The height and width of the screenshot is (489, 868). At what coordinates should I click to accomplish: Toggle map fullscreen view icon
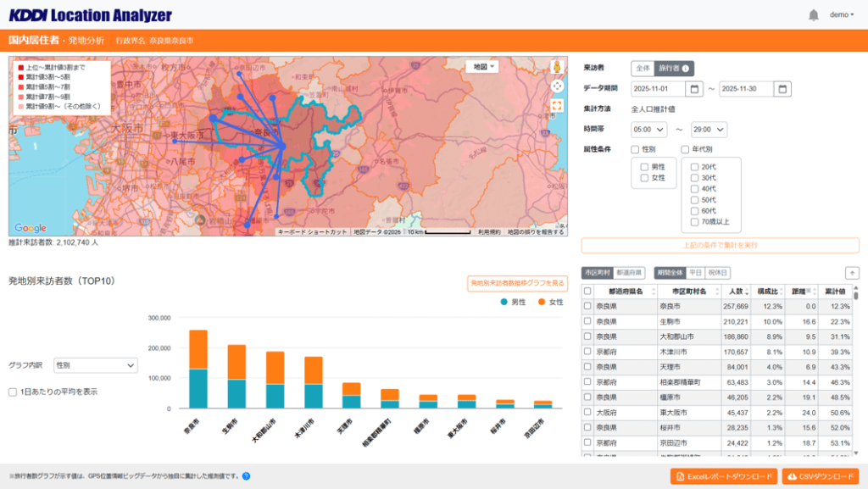click(x=557, y=106)
